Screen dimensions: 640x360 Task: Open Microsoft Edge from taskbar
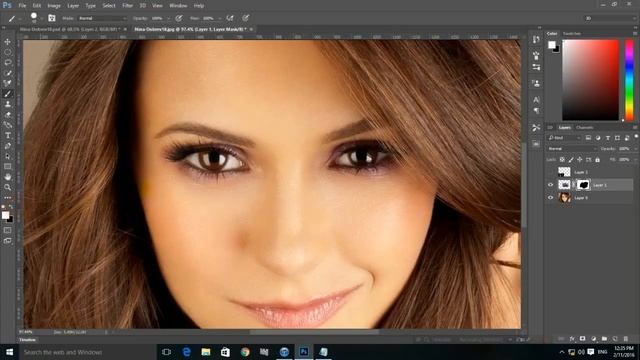(186, 352)
